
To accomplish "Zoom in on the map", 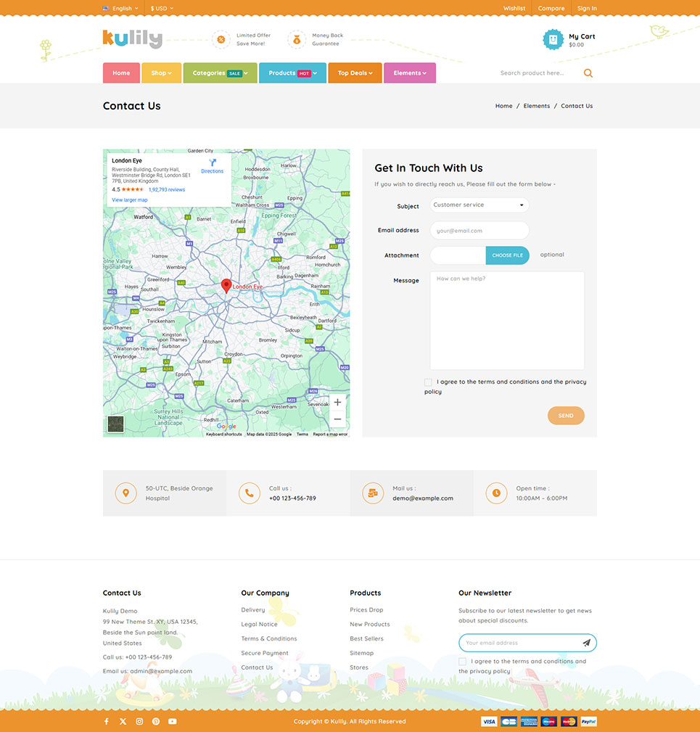I will (337, 402).
